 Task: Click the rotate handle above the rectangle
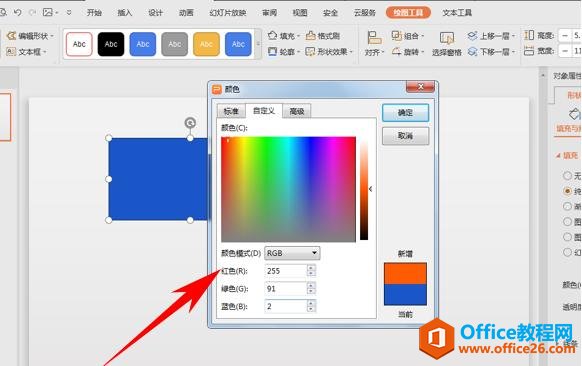point(190,123)
